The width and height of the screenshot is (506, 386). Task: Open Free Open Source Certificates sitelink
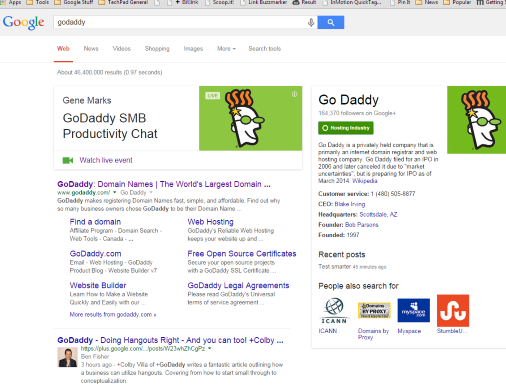242,254
